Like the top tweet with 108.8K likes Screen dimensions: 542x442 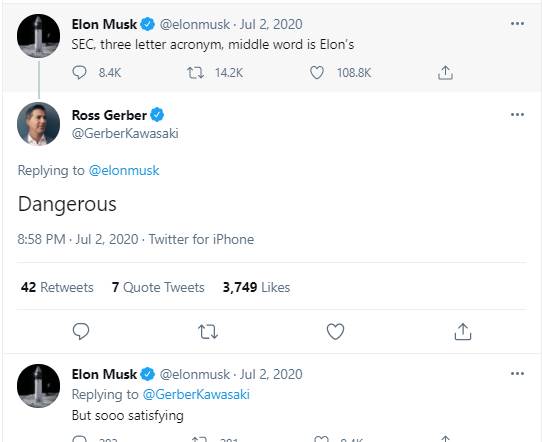pos(317,73)
